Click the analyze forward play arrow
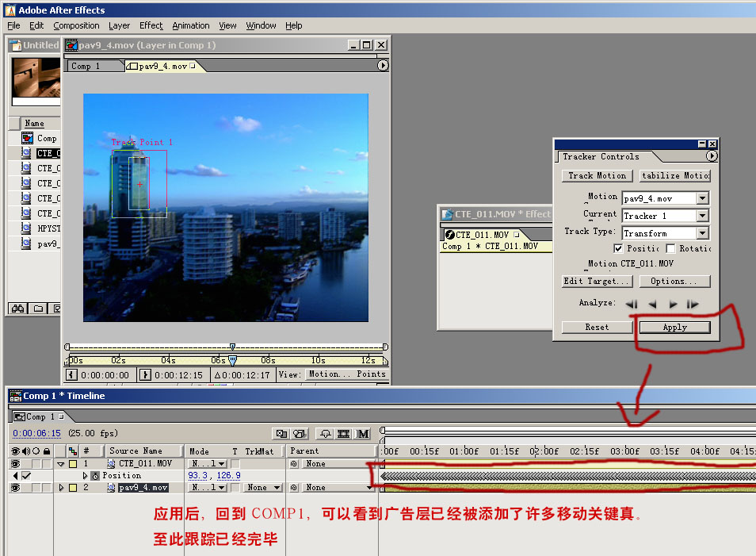 673,304
